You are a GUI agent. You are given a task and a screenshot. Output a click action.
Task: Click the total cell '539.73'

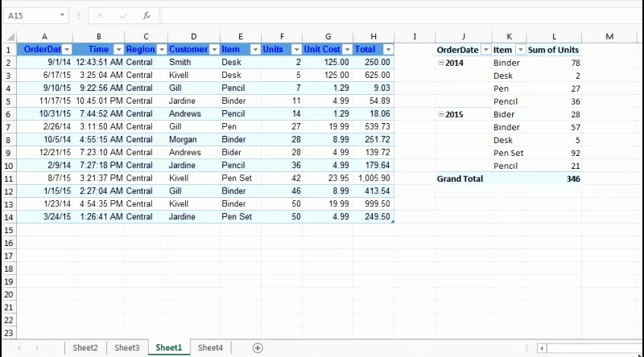[x=374, y=127]
